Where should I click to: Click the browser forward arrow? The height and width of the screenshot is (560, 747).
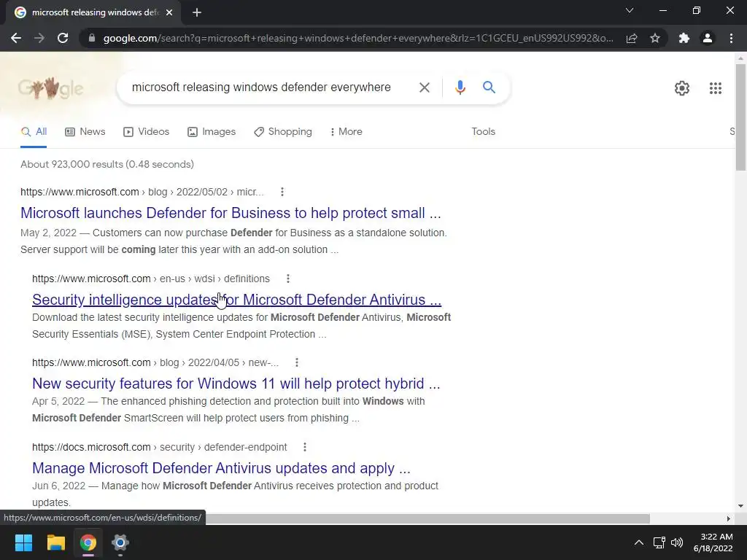39,38
